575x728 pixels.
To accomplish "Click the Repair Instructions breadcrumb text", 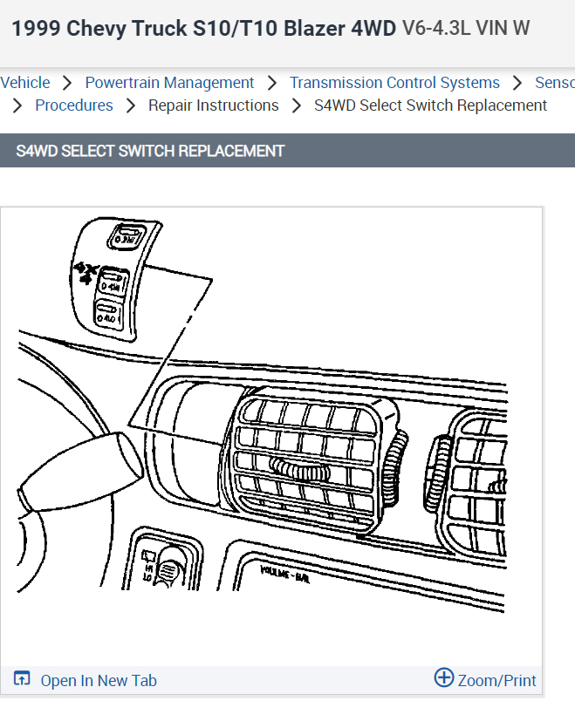I will 214,105.
